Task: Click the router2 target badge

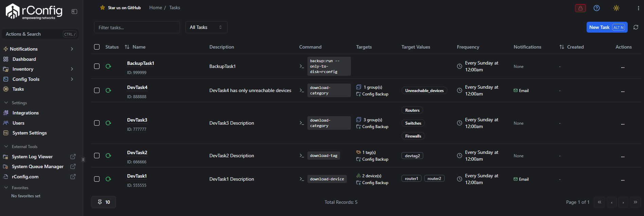Action: 434,178
